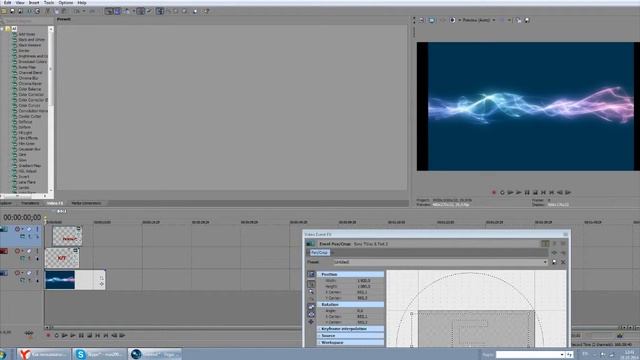Click Record under the video preview

point(494,192)
